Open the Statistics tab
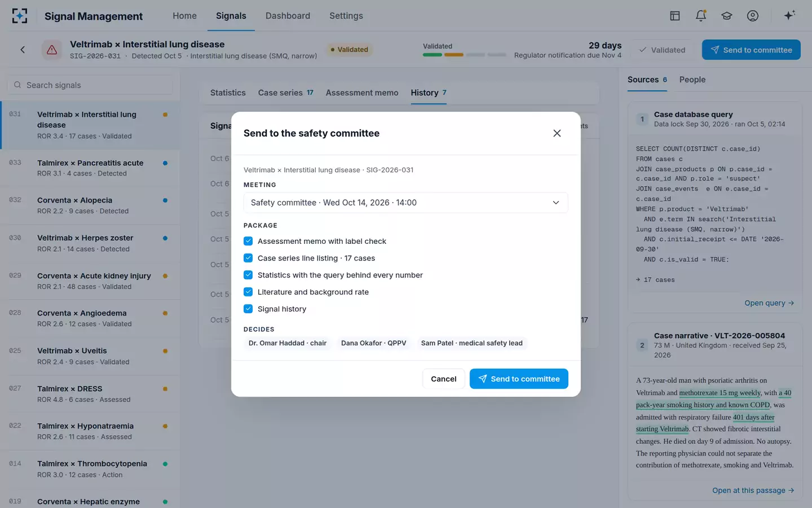The image size is (812, 508). pyautogui.click(x=228, y=93)
